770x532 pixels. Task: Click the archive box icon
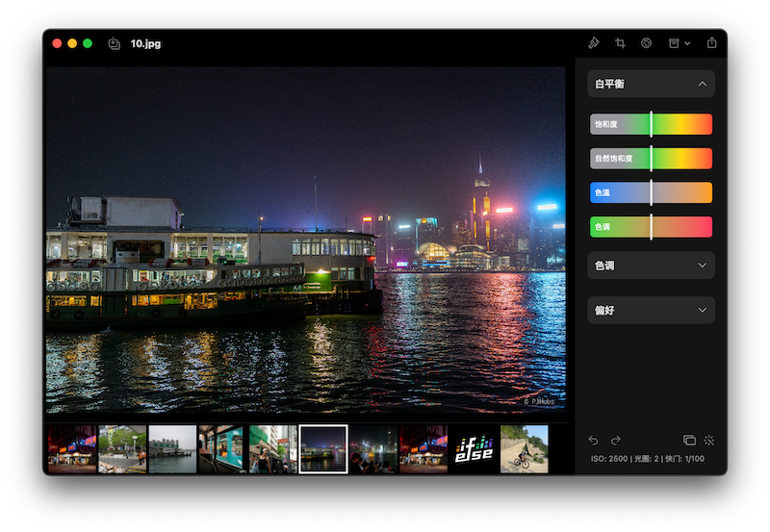[x=674, y=43]
